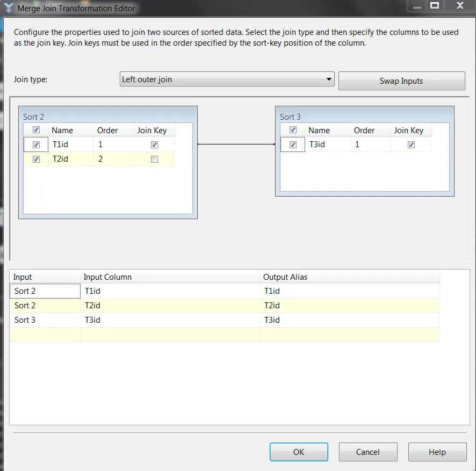The height and width of the screenshot is (471, 476).
Task: Click the Name header in Sort 2 table
Action: [x=71, y=130]
